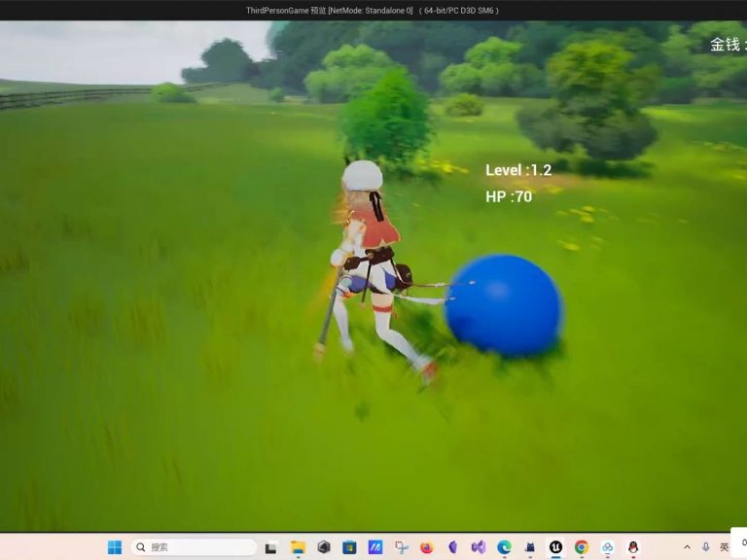This screenshot has width=747, height=560.
Task: Open Task View from the taskbar
Action: [270, 547]
